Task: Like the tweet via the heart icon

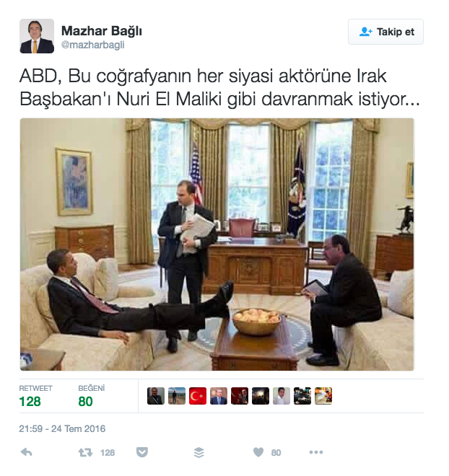Action: point(258,452)
